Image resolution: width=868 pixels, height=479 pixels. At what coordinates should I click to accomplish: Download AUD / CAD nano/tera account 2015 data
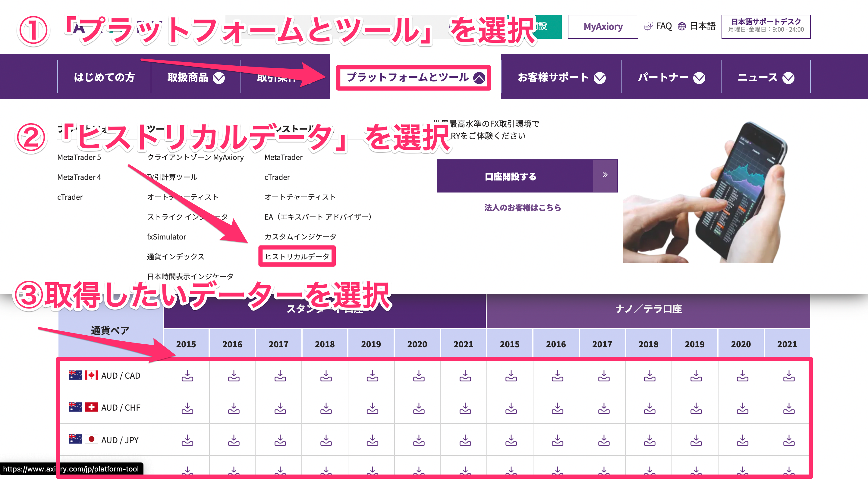pyautogui.click(x=511, y=376)
